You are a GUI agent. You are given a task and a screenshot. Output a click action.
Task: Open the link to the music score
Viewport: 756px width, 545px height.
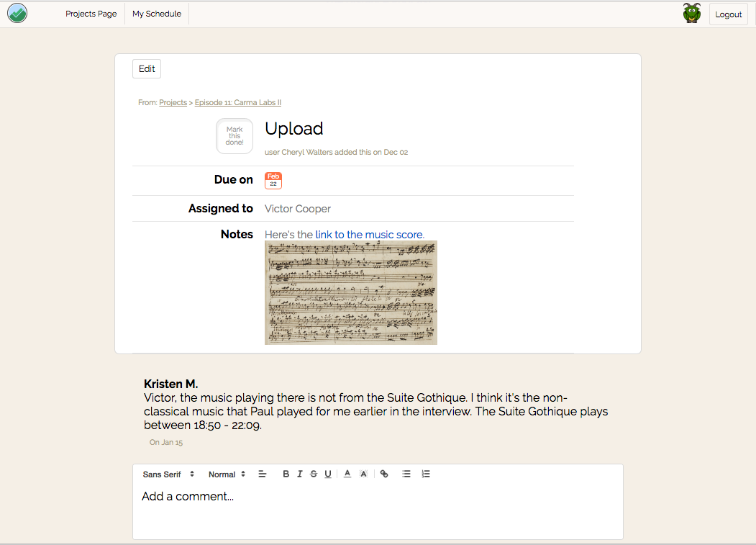click(370, 235)
